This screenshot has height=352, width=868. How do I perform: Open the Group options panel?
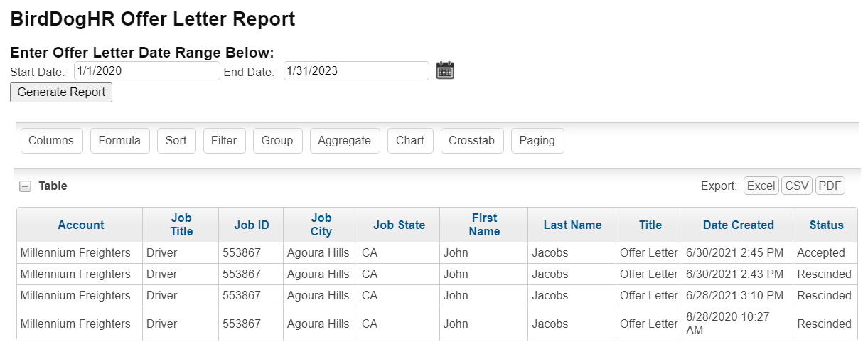(x=277, y=141)
